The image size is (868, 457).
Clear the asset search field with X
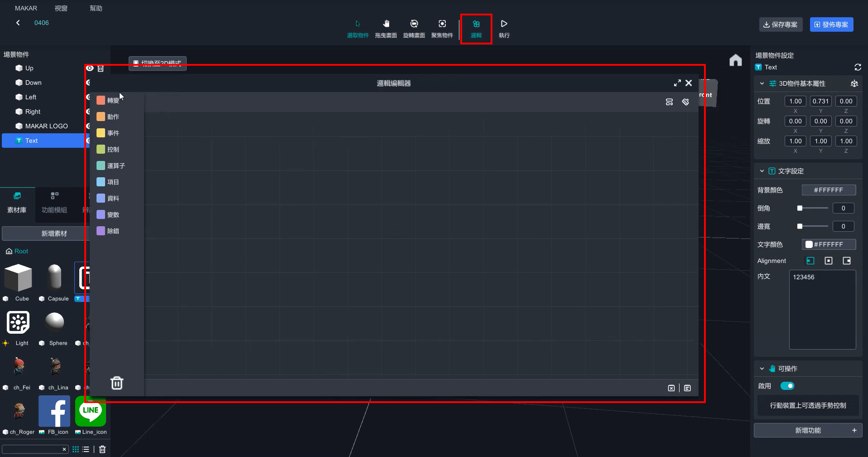tap(64, 449)
